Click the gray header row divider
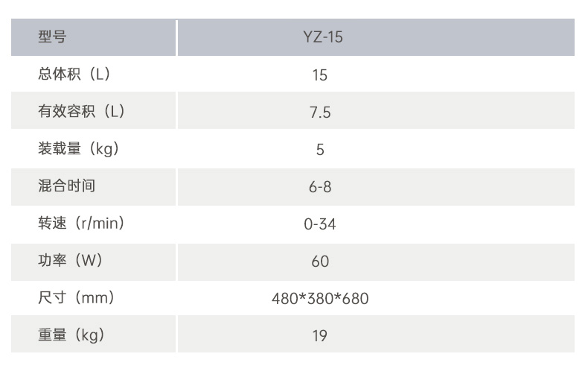Image resolution: width=588 pixels, height=383 pixels. click(176, 37)
